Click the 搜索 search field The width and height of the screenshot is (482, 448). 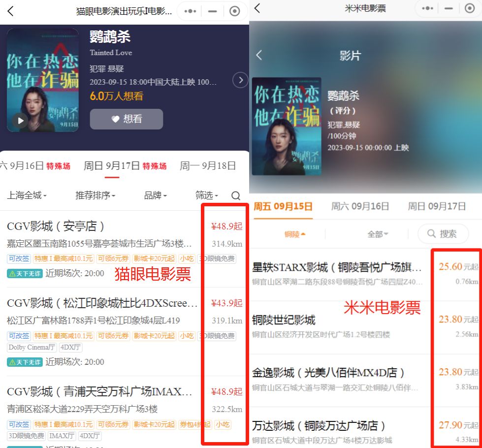pyautogui.click(x=443, y=234)
